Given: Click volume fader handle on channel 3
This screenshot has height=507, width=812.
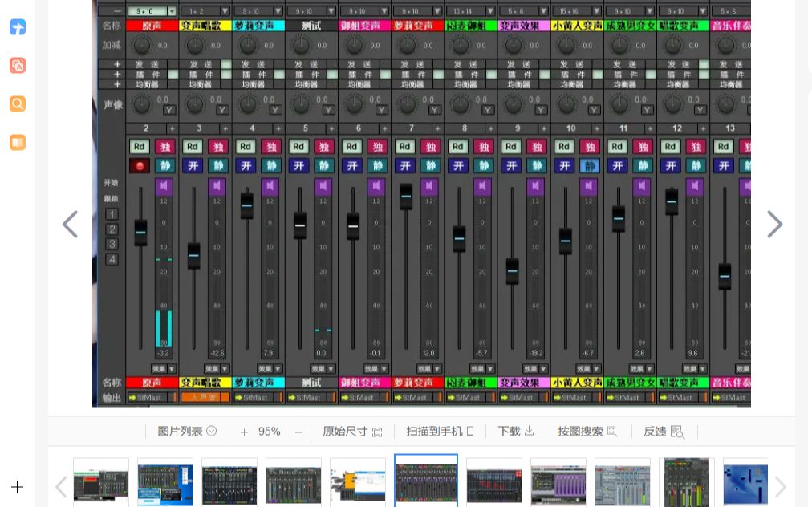Looking at the screenshot, I should [x=193, y=255].
